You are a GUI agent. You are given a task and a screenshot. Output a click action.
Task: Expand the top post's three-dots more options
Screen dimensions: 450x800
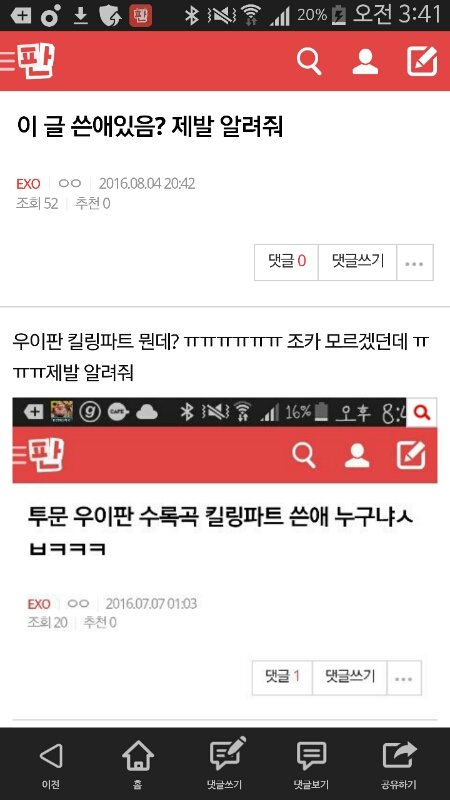pos(414,263)
